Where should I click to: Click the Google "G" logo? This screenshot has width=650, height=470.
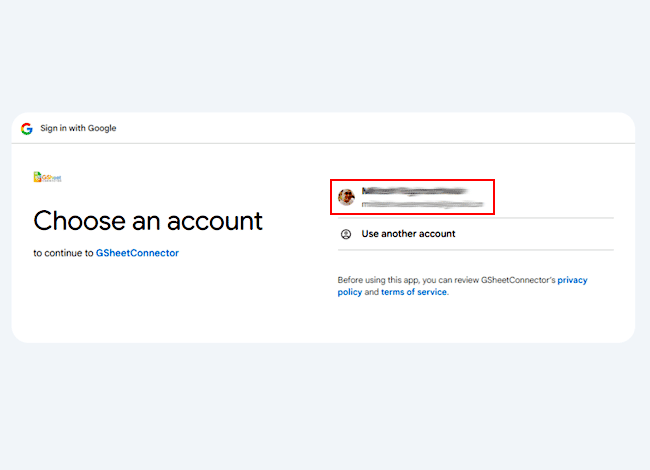point(27,128)
